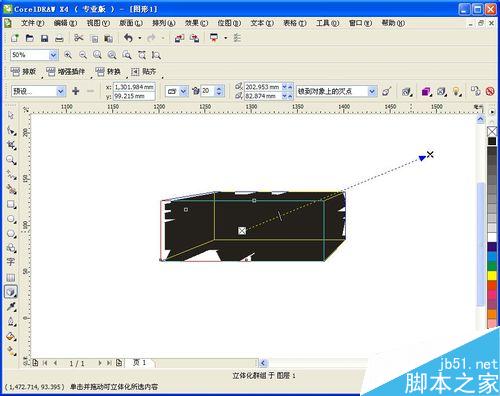
Task: Select the Text tool (字)
Action: tap(11, 262)
